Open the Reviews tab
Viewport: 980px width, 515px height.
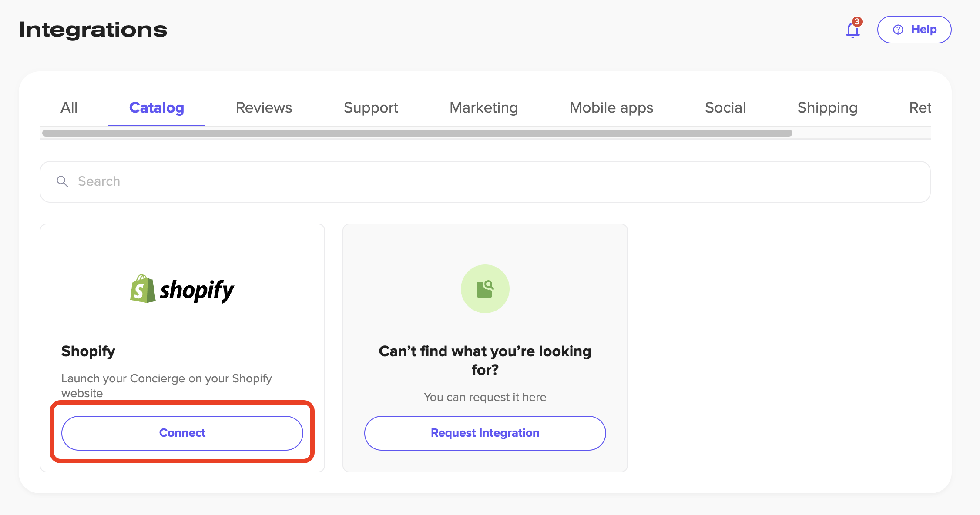pyautogui.click(x=264, y=107)
